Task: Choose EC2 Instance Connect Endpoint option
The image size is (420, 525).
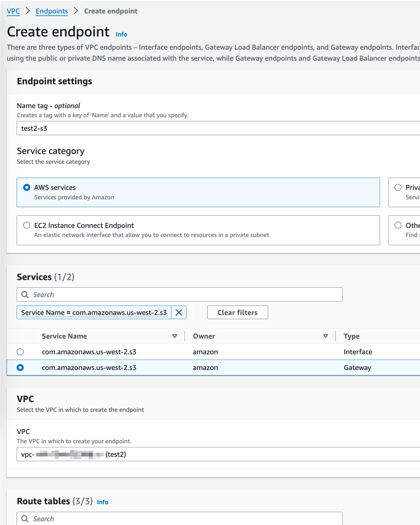Action: 27,225
